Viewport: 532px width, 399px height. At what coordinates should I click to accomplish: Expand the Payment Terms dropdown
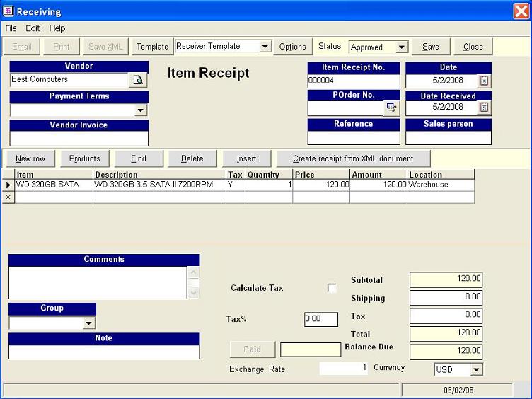tap(141, 110)
